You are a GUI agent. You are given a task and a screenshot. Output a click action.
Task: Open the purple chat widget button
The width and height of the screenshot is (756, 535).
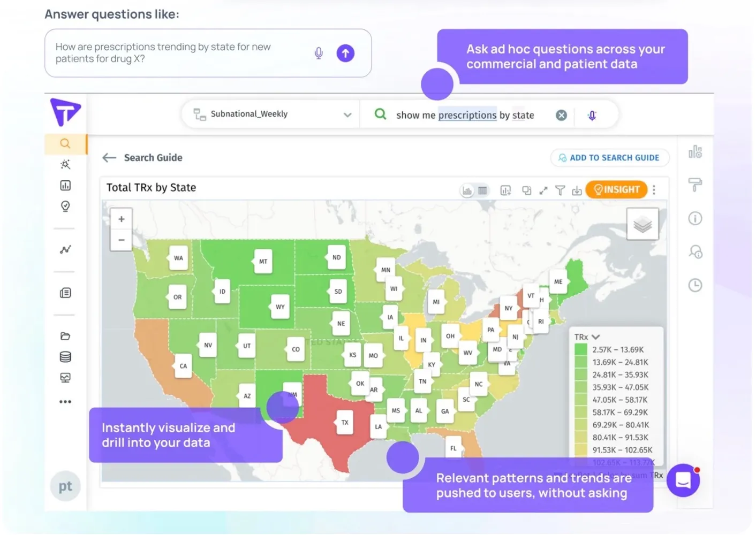click(x=683, y=480)
